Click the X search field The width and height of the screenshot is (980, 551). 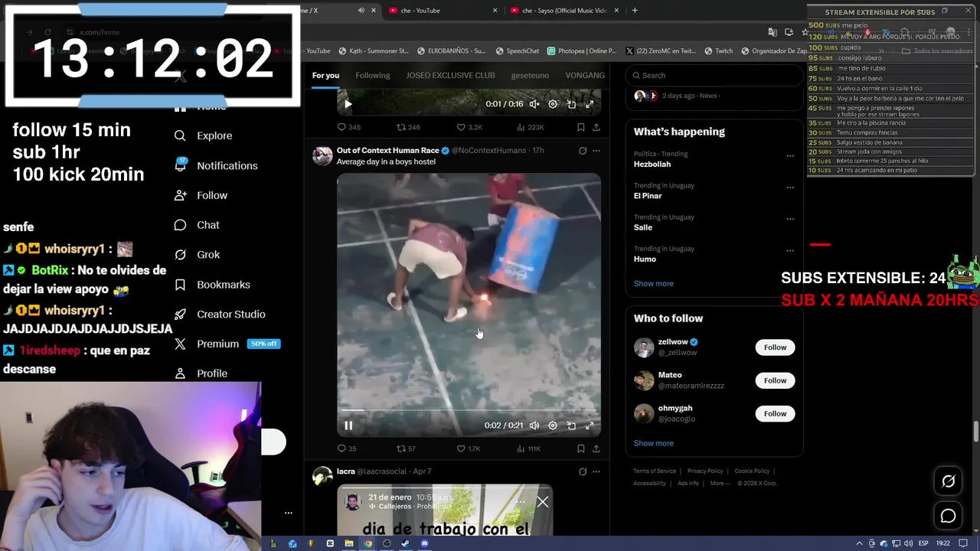(x=714, y=75)
